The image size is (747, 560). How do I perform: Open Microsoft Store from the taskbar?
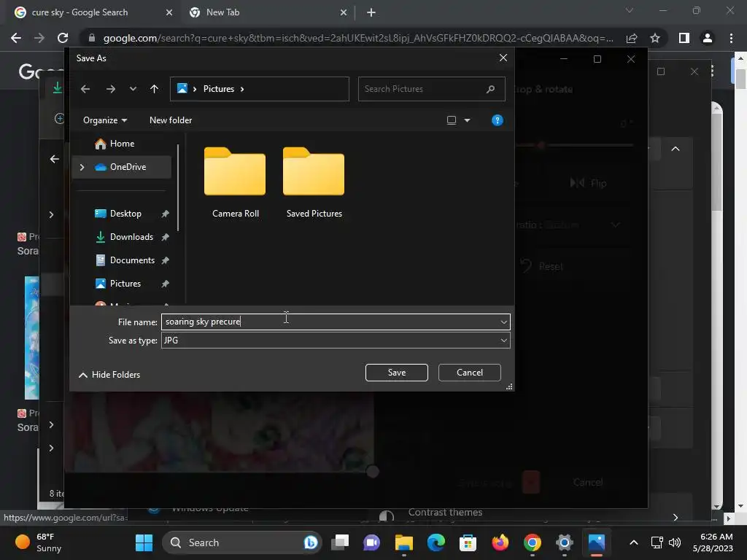468,542
